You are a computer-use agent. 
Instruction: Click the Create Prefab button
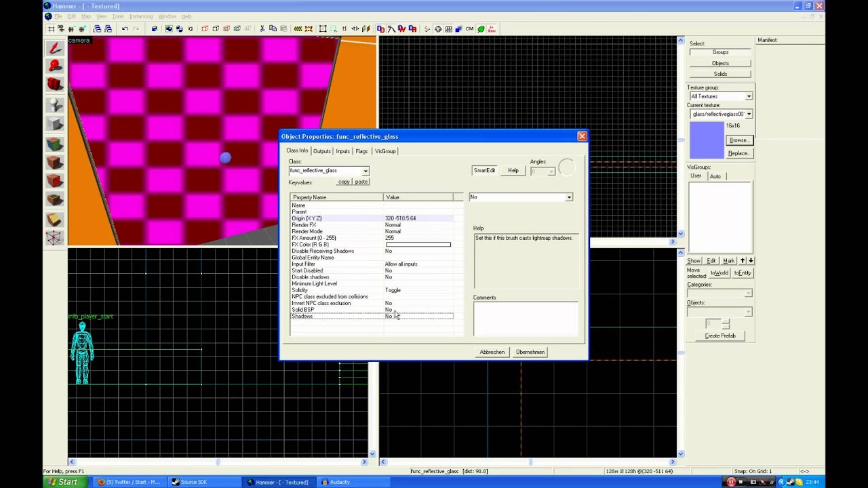click(x=720, y=335)
